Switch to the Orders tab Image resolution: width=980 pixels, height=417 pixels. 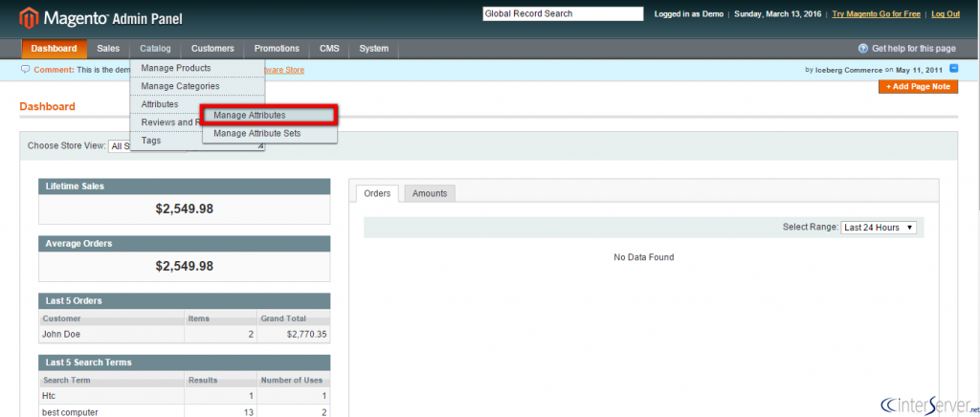tap(377, 193)
